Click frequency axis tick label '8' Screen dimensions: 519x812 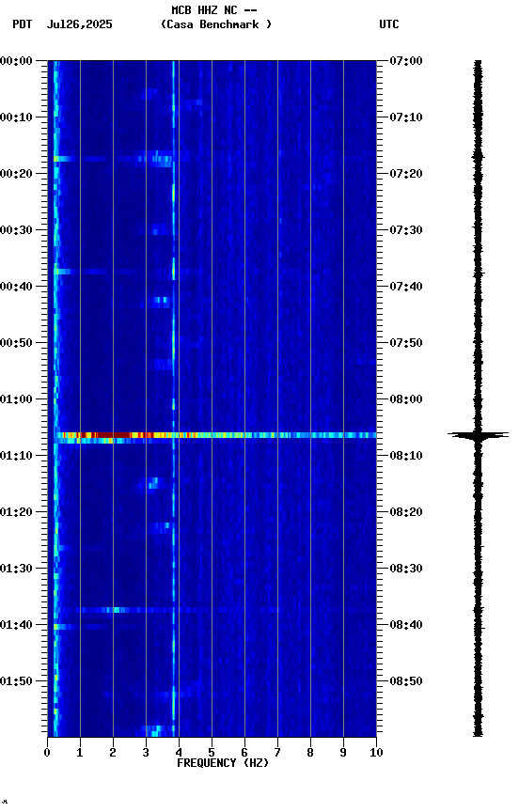point(310,753)
